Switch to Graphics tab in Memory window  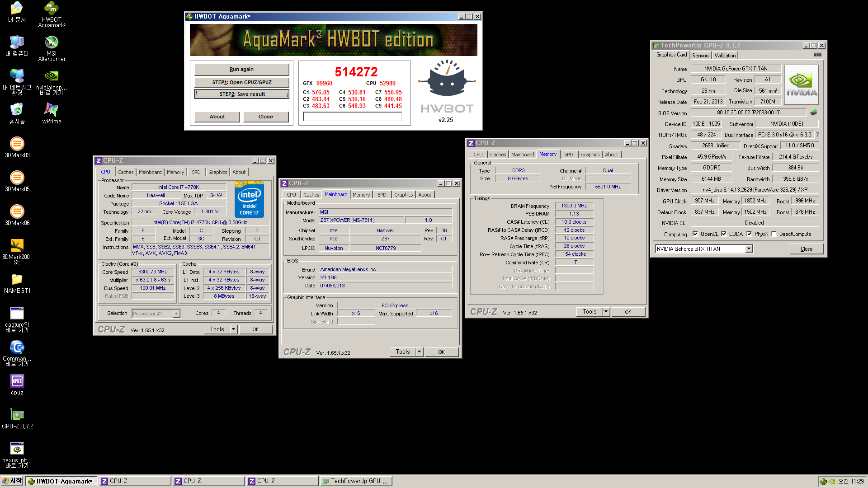point(590,155)
